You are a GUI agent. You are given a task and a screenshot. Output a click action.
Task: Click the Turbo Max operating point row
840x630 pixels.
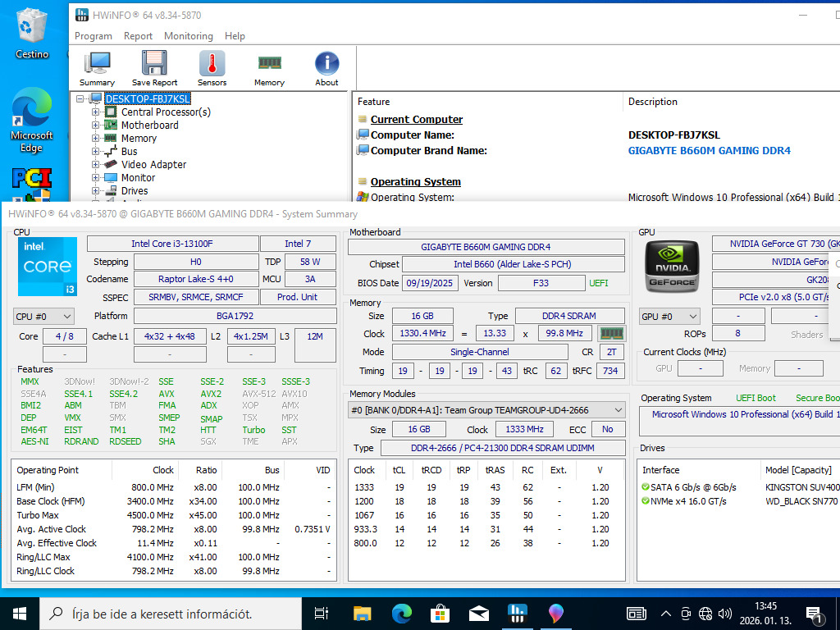(174, 515)
